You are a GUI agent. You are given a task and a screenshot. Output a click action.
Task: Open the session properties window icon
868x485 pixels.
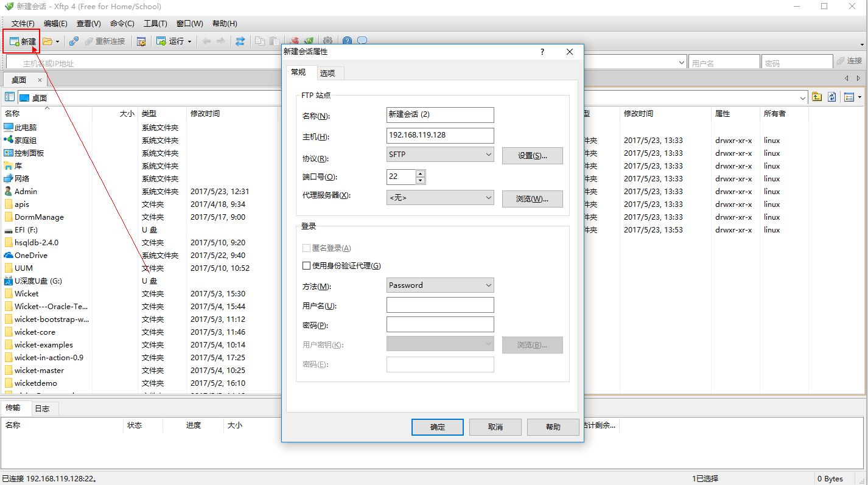[141, 41]
